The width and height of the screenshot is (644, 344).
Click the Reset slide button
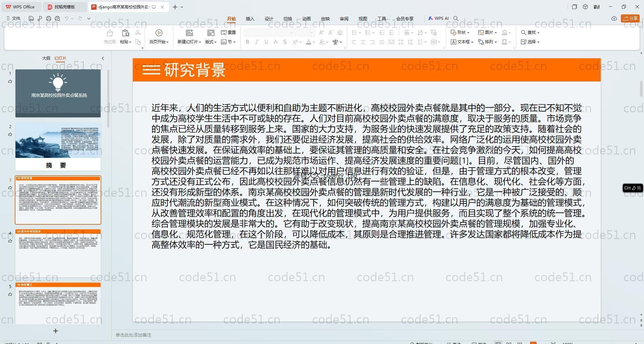[228, 33]
